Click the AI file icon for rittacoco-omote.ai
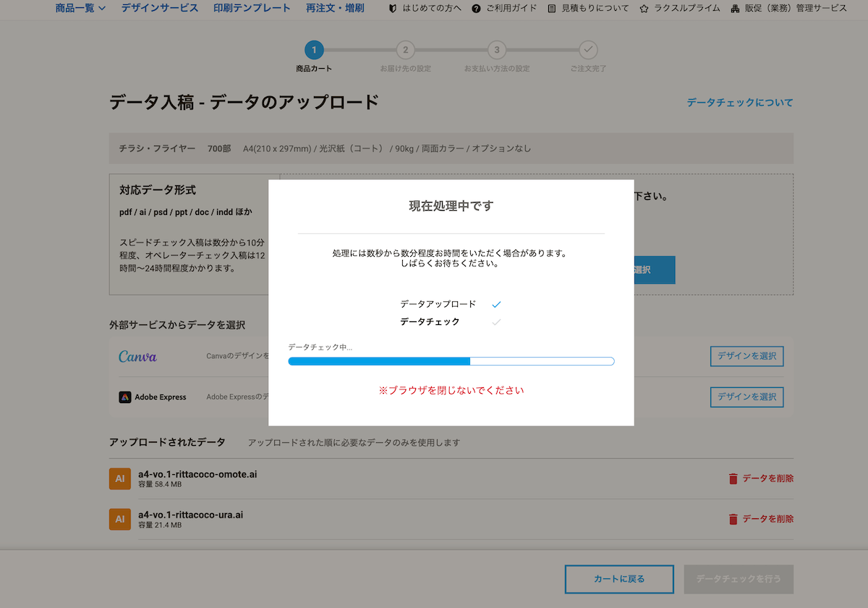The width and height of the screenshot is (868, 608). pyautogui.click(x=120, y=478)
